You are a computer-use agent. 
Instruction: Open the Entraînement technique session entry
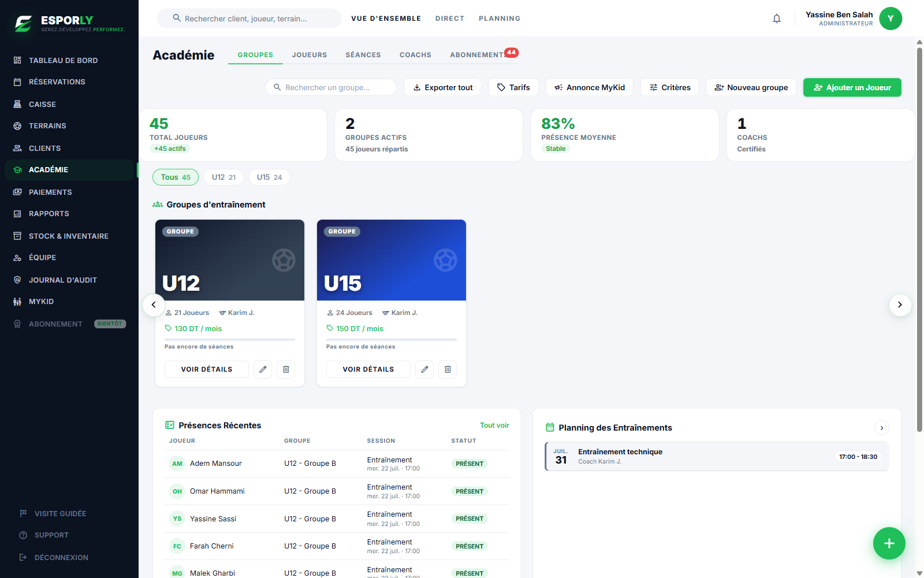coord(717,457)
